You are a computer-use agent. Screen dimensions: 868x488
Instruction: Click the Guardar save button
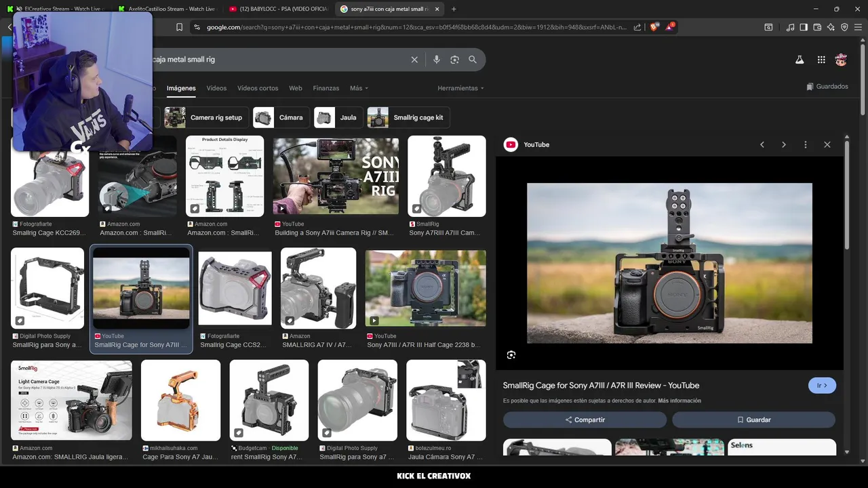point(753,420)
